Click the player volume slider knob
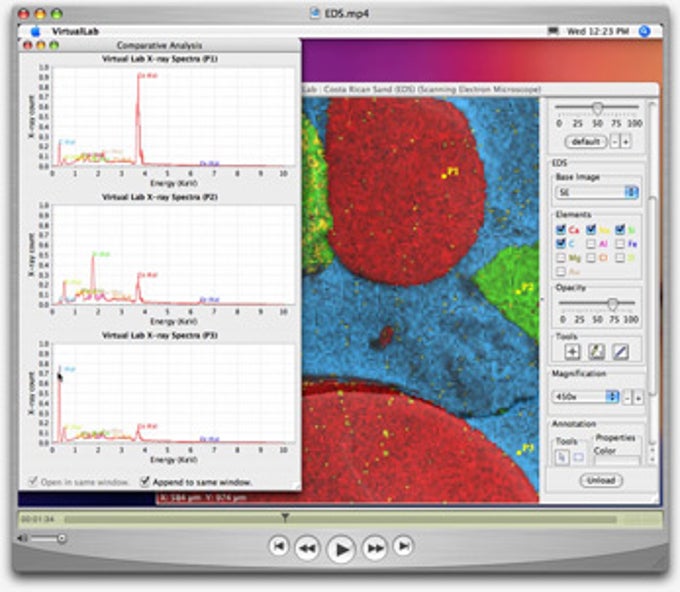This screenshot has width=680, height=592. click(62, 538)
